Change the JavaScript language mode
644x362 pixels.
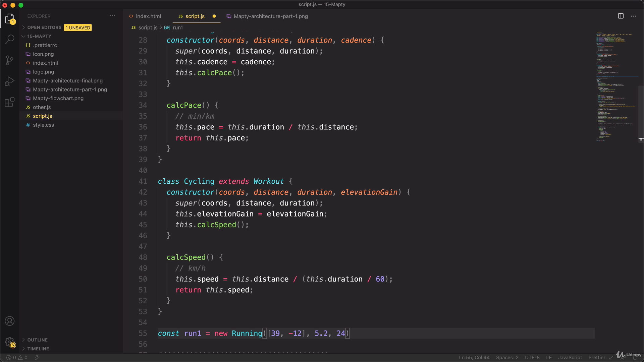[x=570, y=357]
